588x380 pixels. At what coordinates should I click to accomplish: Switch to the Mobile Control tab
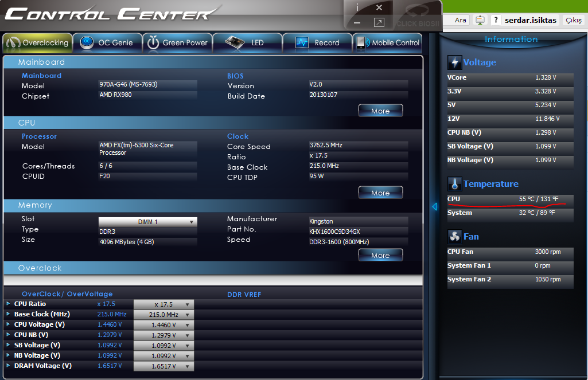388,43
